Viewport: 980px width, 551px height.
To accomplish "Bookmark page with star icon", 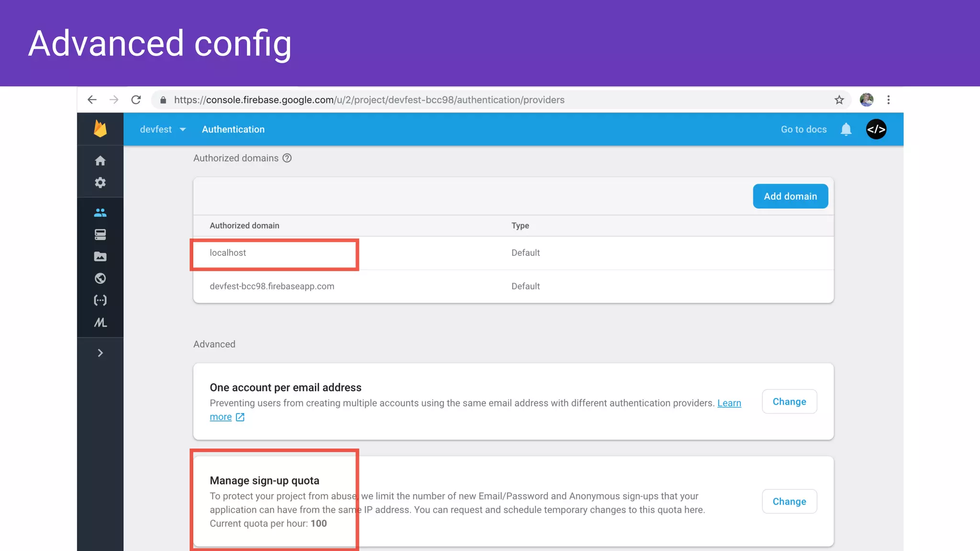I will [x=839, y=100].
